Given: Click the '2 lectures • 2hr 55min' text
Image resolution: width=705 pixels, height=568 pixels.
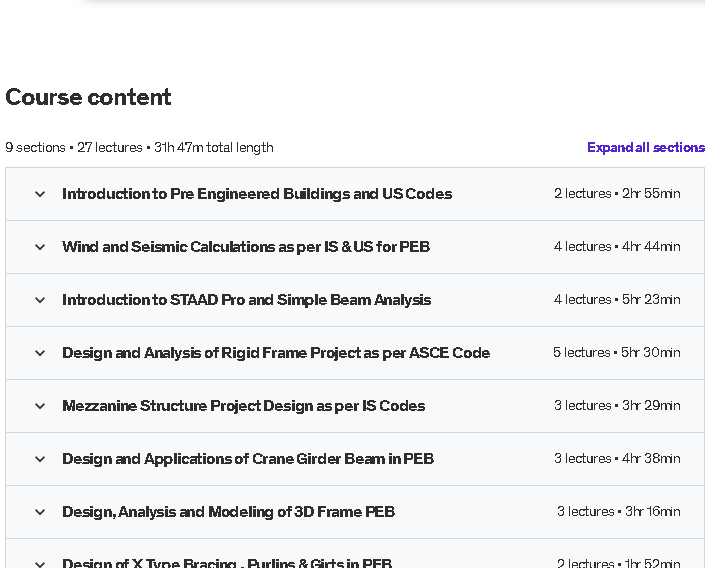Looking at the screenshot, I should pyautogui.click(x=617, y=194).
